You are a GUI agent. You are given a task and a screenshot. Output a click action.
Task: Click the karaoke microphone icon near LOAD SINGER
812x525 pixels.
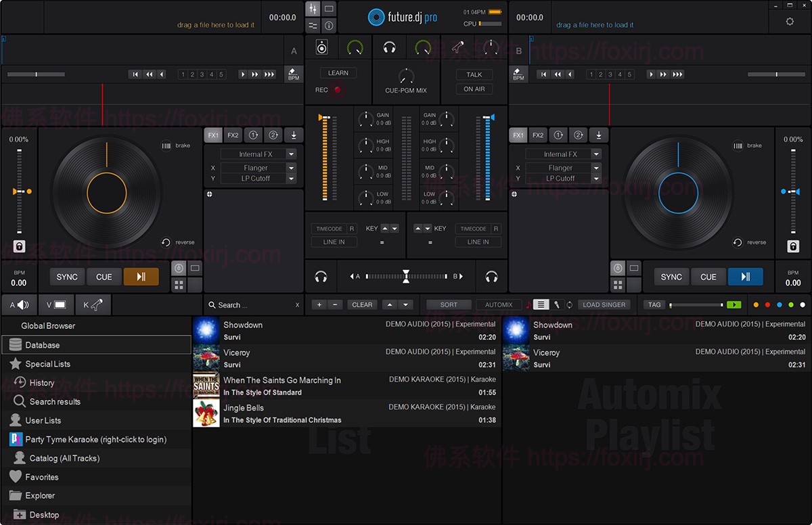556,304
